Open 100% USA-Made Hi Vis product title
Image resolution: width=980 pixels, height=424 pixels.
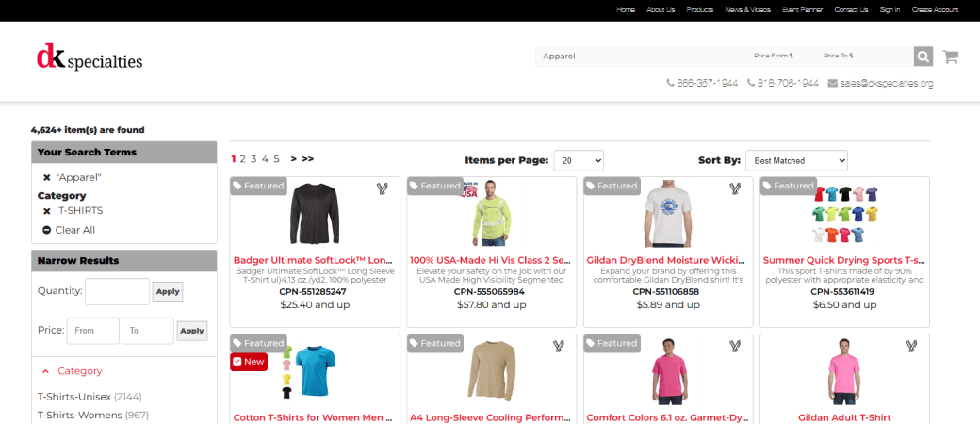490,260
